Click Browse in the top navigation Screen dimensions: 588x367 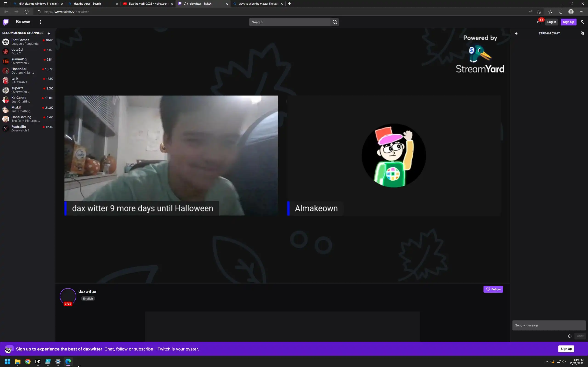[23, 22]
